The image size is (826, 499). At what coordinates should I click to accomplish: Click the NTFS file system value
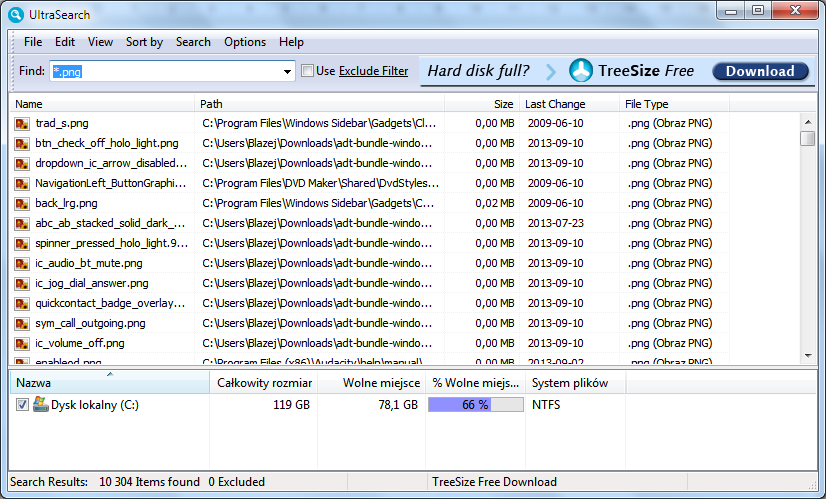pos(546,405)
